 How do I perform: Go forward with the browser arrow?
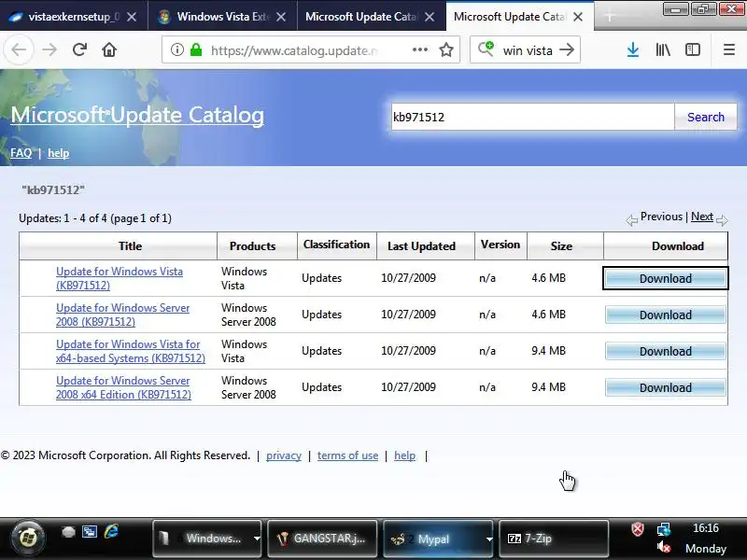[49, 49]
